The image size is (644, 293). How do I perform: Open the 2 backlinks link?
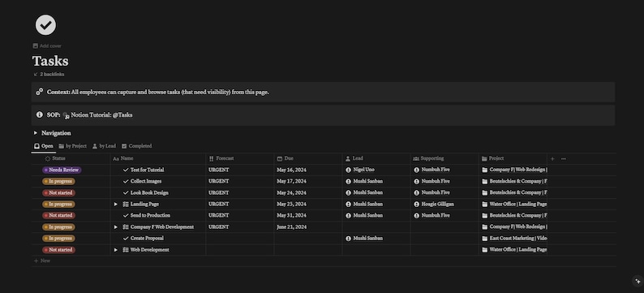click(x=49, y=75)
